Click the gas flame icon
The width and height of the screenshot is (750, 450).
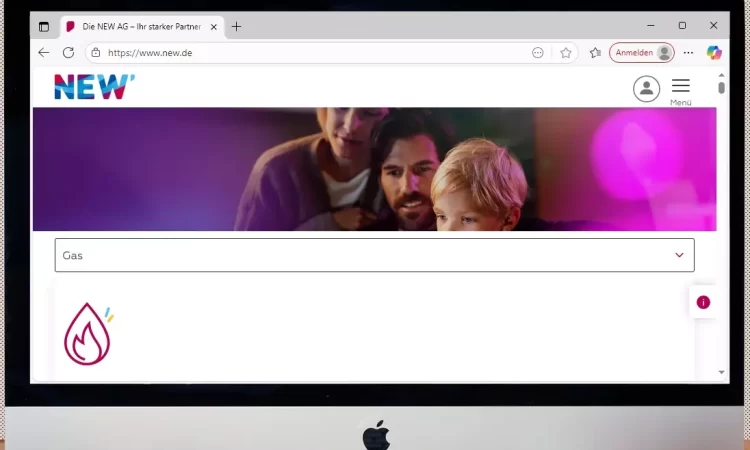coord(88,334)
